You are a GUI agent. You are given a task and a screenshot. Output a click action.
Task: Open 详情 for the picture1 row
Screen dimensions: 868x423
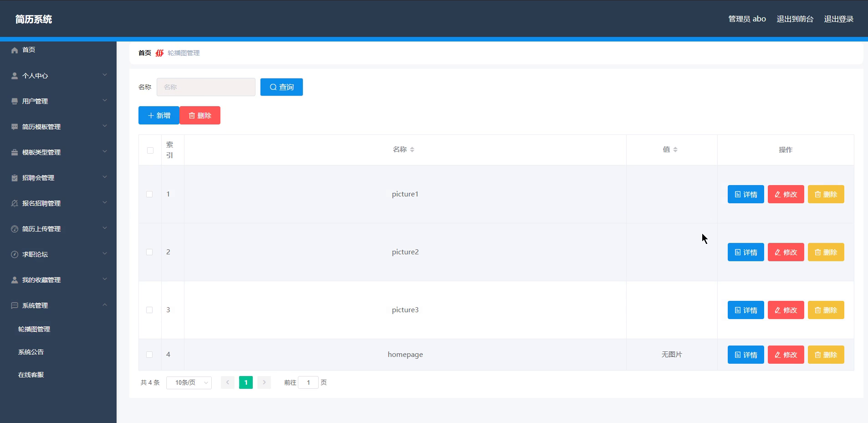pyautogui.click(x=745, y=194)
